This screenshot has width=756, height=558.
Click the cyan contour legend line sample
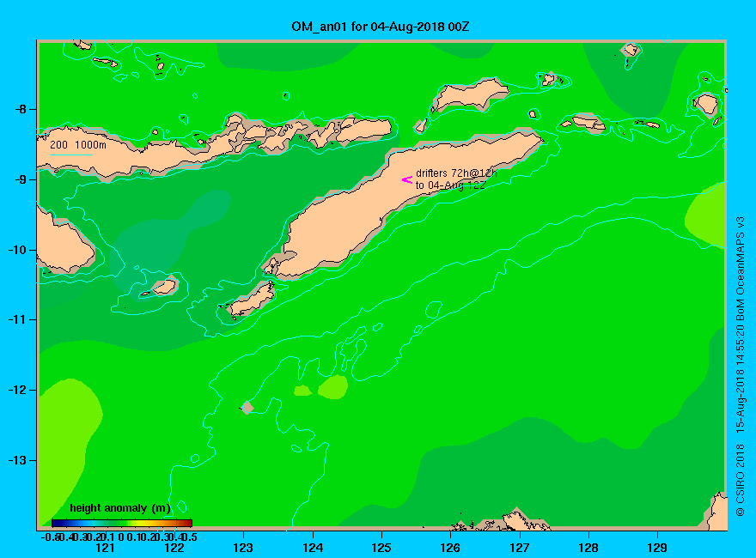70,155
